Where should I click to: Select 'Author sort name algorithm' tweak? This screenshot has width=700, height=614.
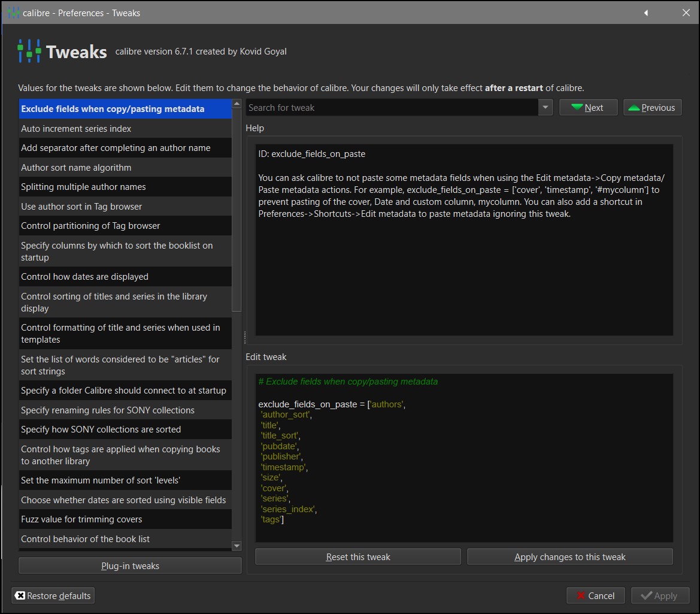pos(125,168)
